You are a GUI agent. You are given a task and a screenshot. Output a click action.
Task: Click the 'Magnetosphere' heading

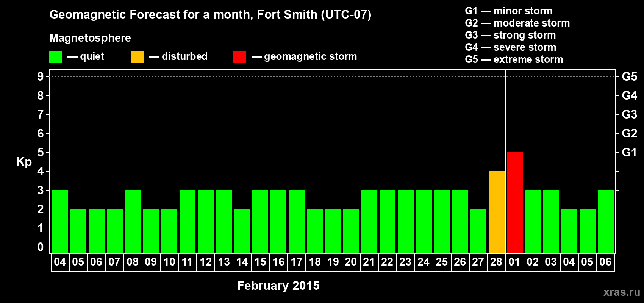(90, 38)
